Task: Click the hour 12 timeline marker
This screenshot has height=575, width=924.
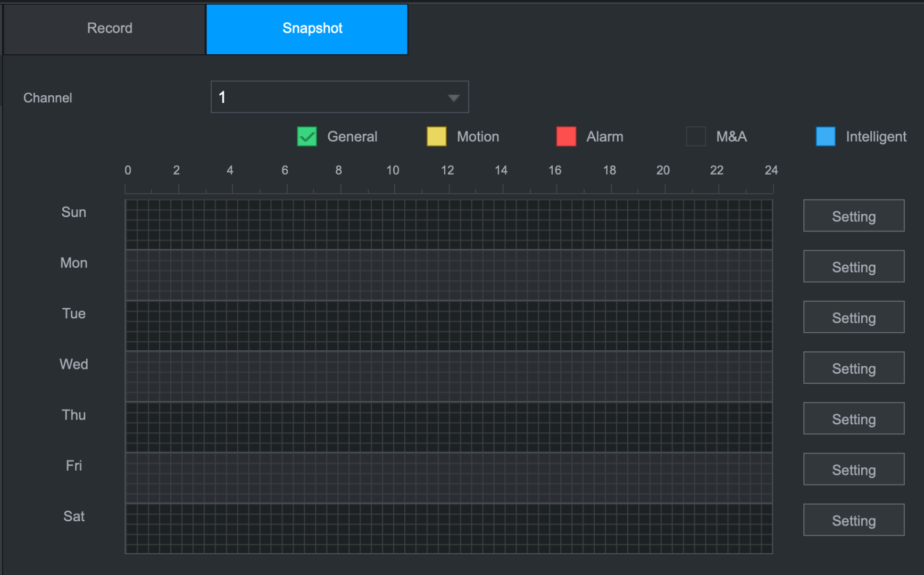Action: tap(447, 170)
